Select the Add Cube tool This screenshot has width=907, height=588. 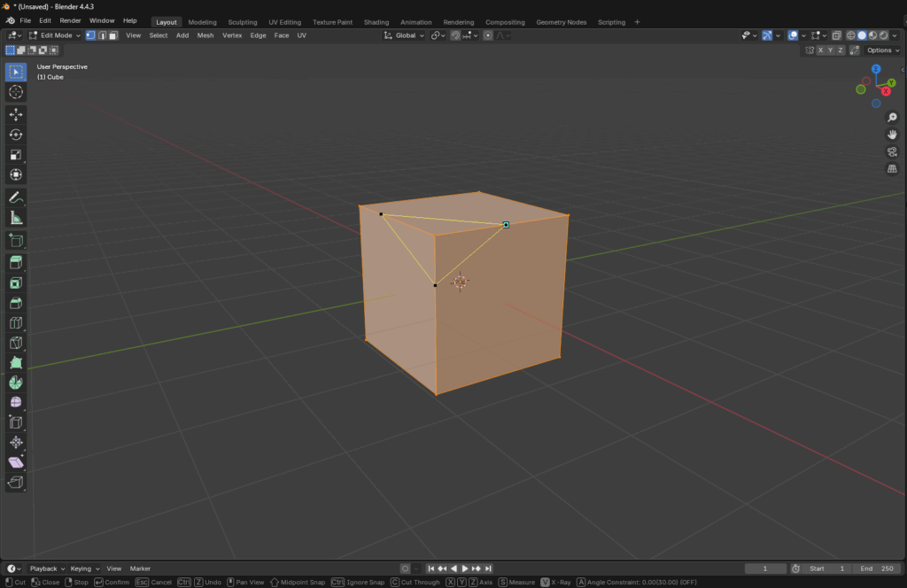point(16,241)
